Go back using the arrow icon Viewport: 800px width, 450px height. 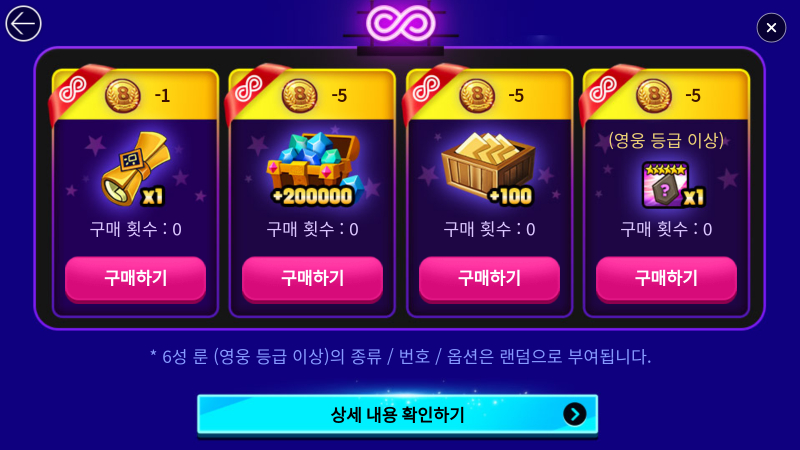pyautogui.click(x=23, y=23)
